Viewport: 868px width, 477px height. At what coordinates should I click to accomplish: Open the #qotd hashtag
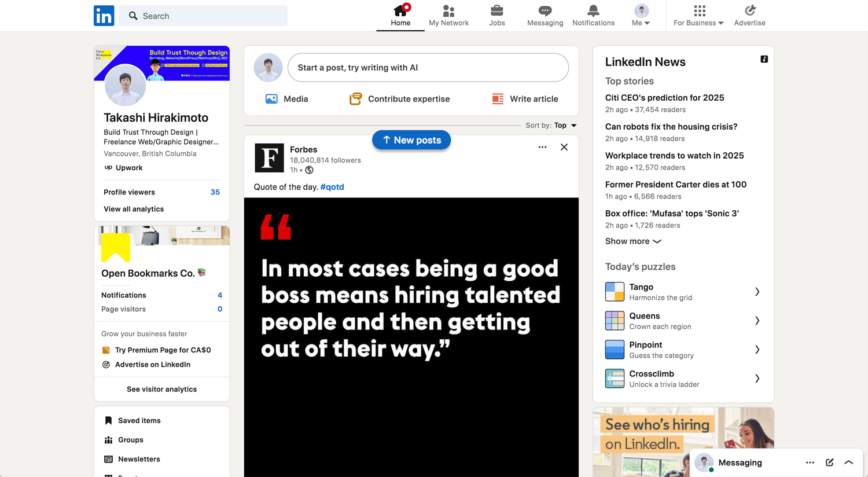pos(332,187)
